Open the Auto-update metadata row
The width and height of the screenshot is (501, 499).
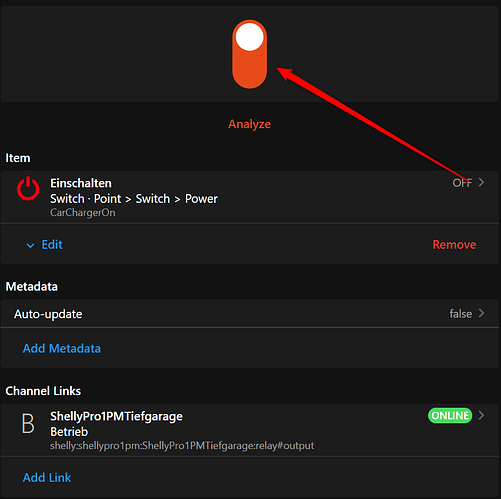click(x=249, y=313)
